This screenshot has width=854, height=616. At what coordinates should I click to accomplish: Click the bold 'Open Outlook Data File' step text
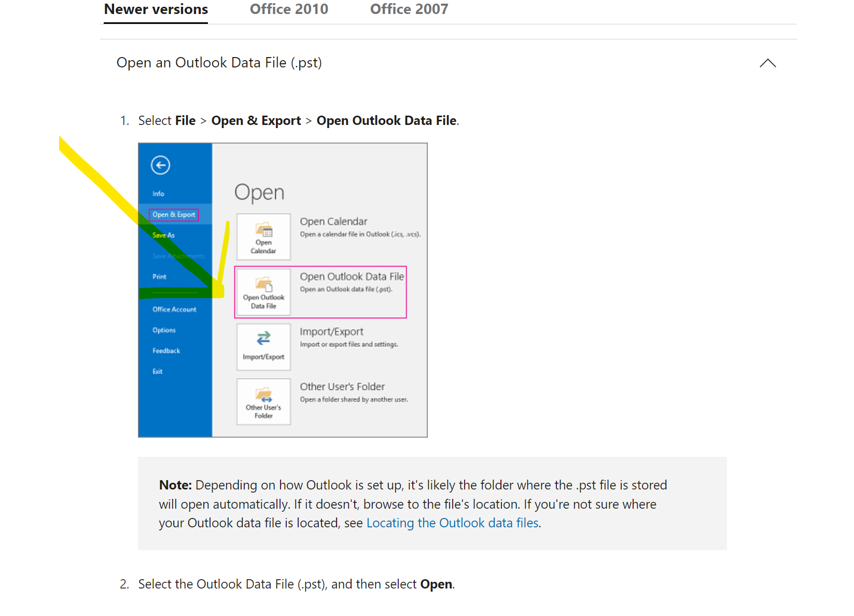coord(387,121)
